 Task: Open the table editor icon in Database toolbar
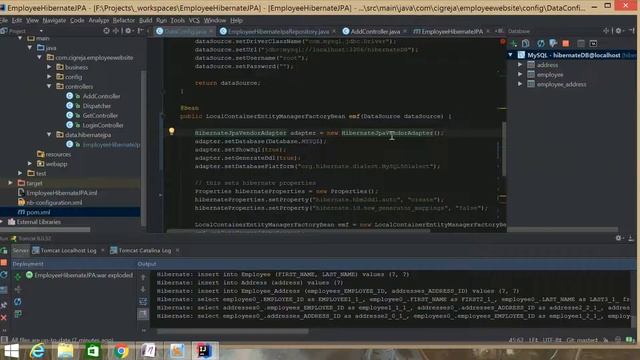point(581,43)
